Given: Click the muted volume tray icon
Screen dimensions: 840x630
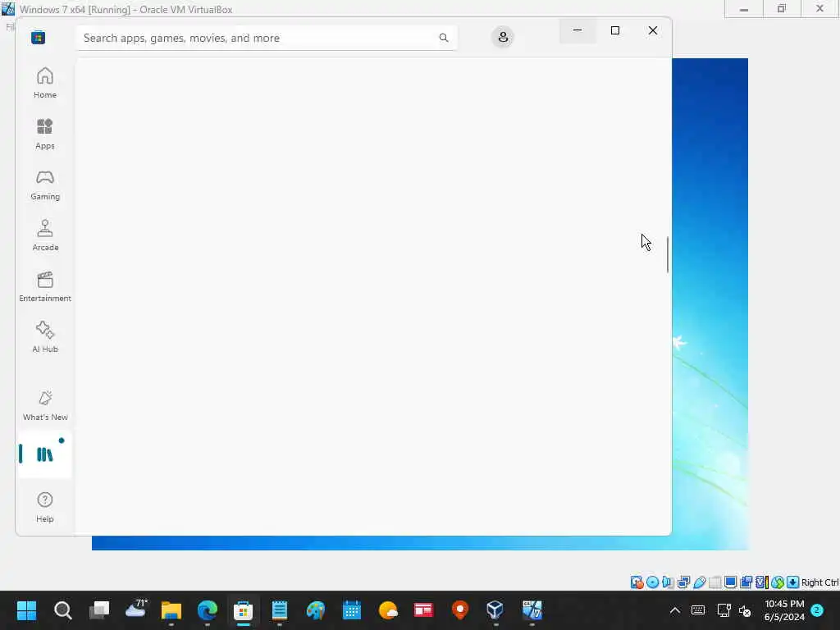Looking at the screenshot, I should click(x=745, y=610).
